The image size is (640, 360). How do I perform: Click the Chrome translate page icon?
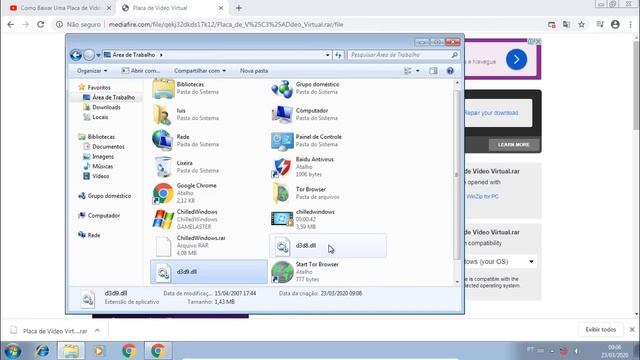pos(566,24)
